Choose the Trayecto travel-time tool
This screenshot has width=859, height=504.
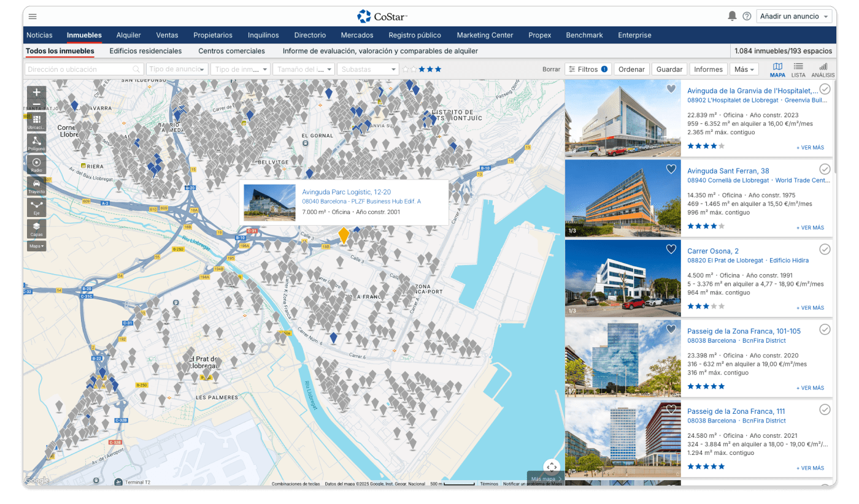[36, 186]
